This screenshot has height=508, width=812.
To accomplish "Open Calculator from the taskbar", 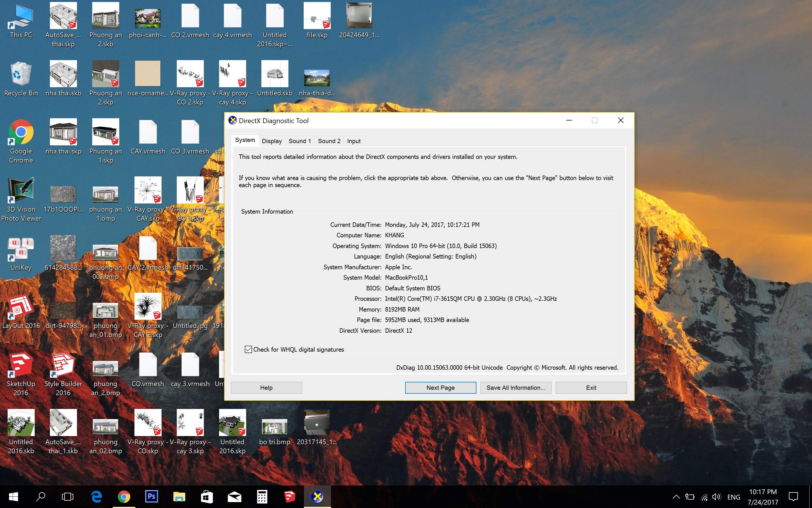I will pyautogui.click(x=262, y=497).
